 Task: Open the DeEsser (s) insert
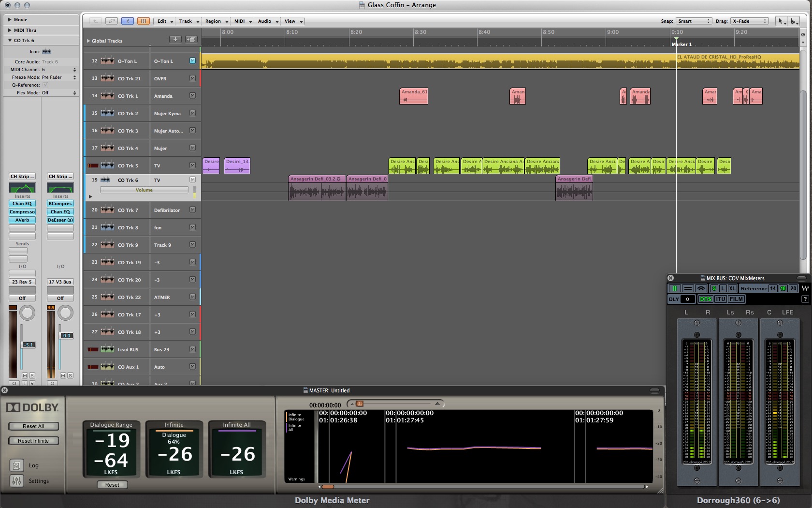click(60, 220)
